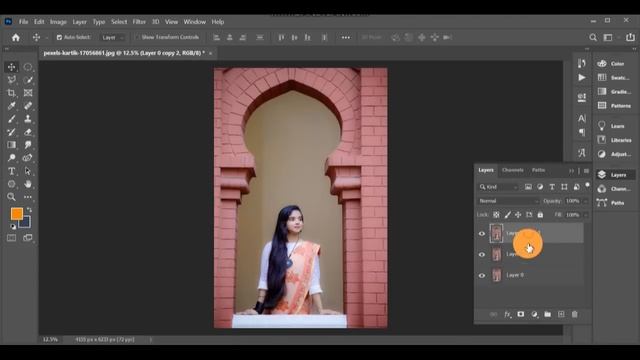Image resolution: width=640 pixels, height=360 pixels.
Task: Toggle lock all padlock icon
Action: pyautogui.click(x=540, y=215)
